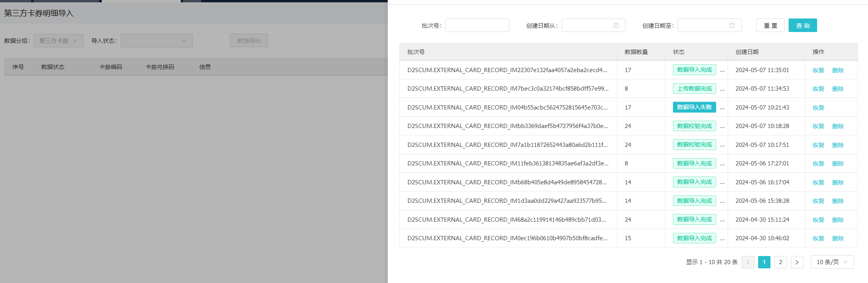Open calendar icon in 创建日期从 field
Viewport: 868px width, 283px height.
point(616,25)
